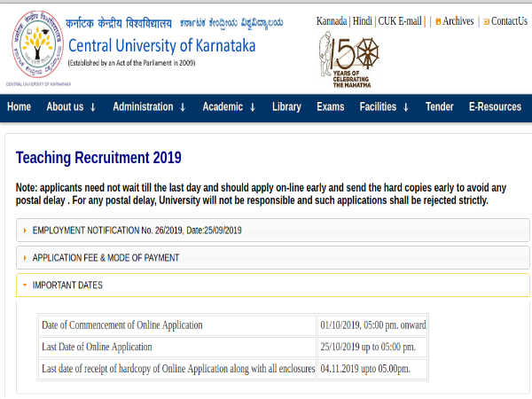Screen dimensions: 532x399
Task: Open the Tender page
Action: pos(440,107)
